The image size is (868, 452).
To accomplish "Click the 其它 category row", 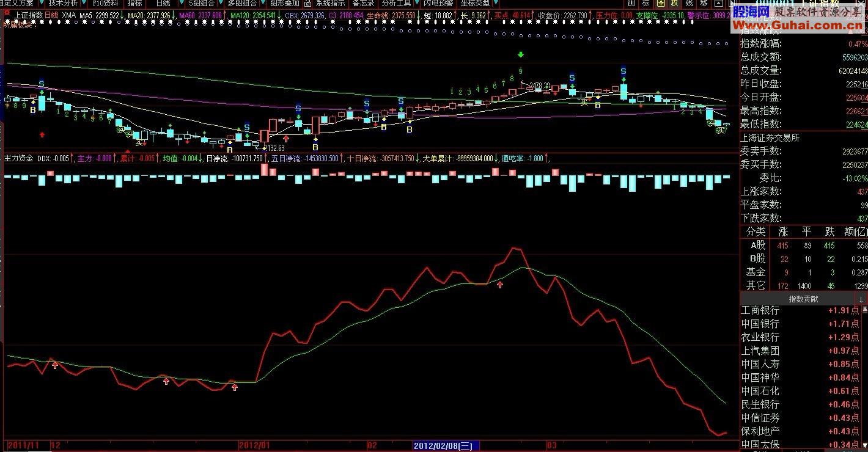I will coord(804,286).
